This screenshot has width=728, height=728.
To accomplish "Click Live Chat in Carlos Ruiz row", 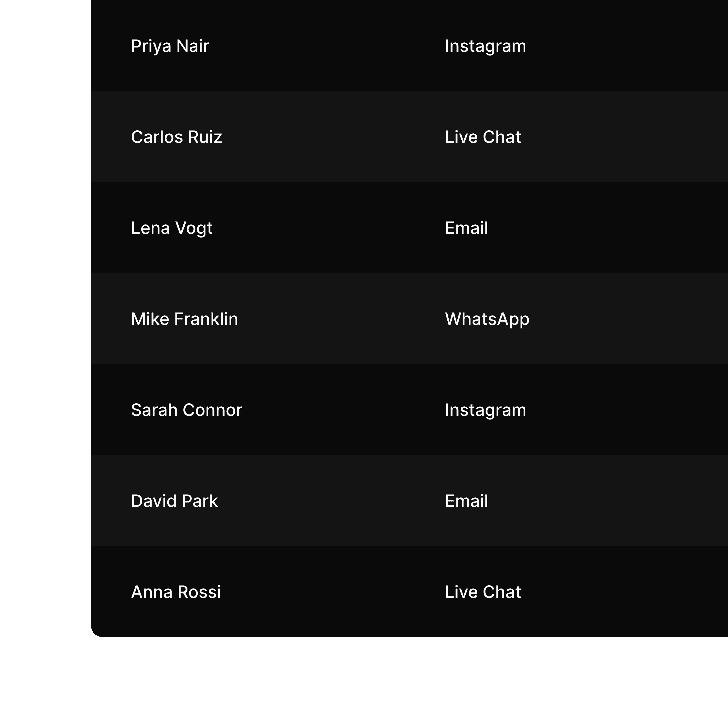I will (483, 137).
